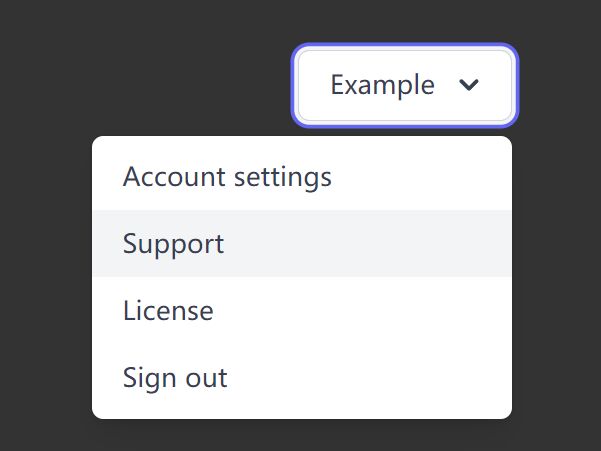The height and width of the screenshot is (451, 601).
Task: Click the Example button label text
Action: [x=383, y=85]
